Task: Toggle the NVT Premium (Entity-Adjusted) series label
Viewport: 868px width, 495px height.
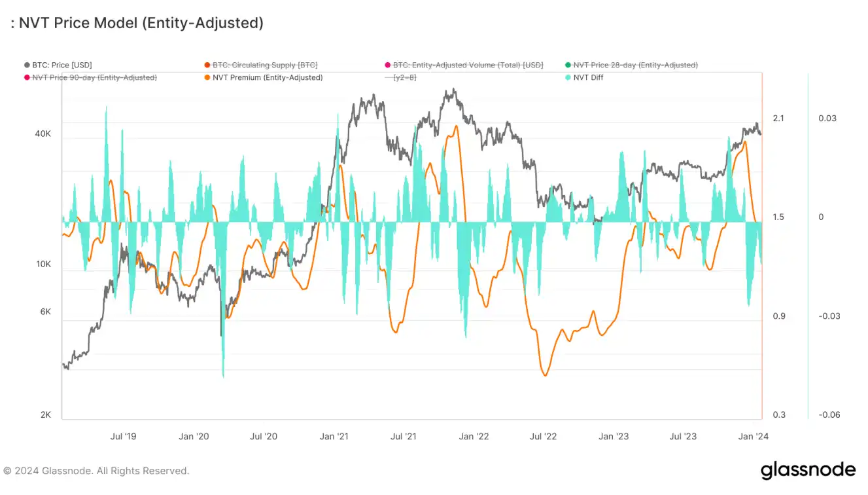Action: [x=268, y=77]
